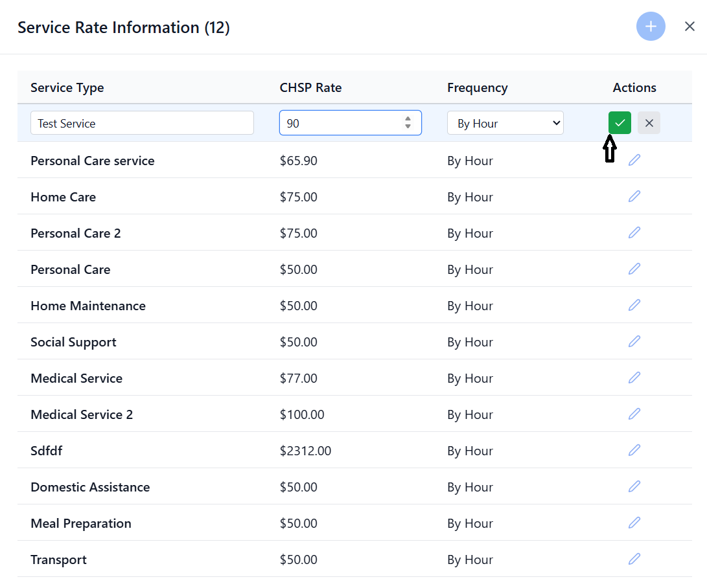Screen dimensions: 707x588
Task: Click pencil icon for Domestic Assistance
Action: click(x=634, y=486)
